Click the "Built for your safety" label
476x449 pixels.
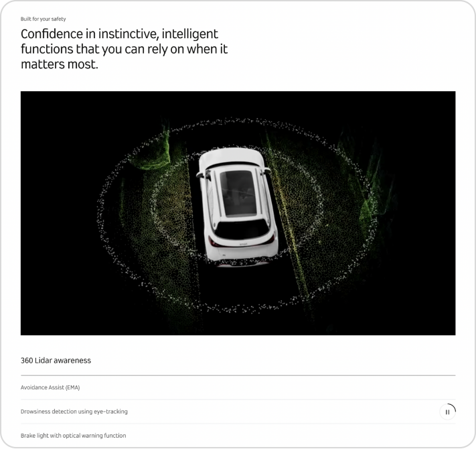tap(43, 19)
